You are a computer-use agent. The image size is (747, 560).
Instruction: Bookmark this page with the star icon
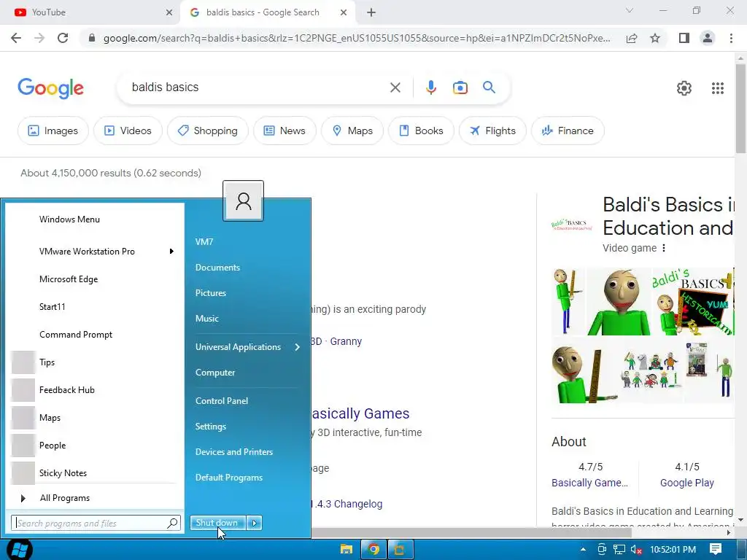(x=655, y=38)
